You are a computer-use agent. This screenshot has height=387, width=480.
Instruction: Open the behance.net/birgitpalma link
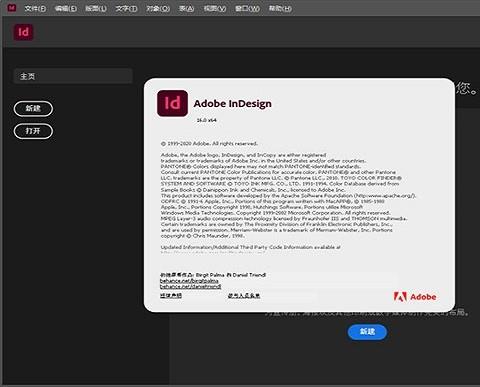click(x=189, y=281)
